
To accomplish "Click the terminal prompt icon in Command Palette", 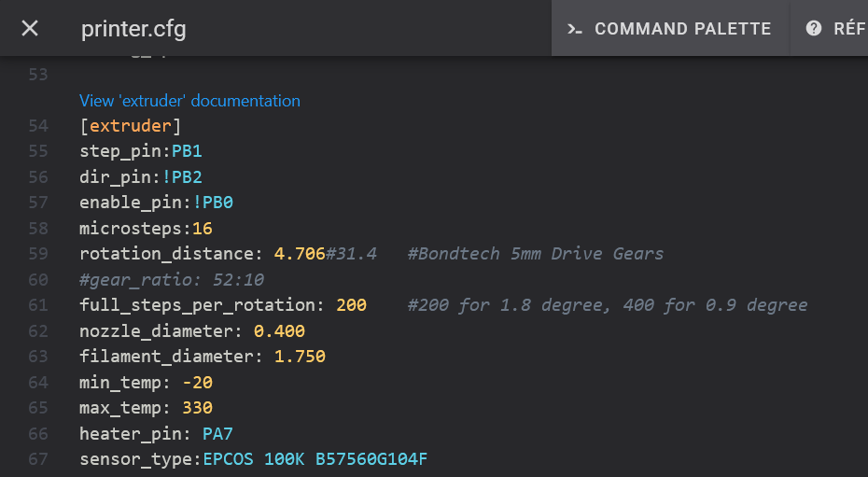I will (x=575, y=29).
